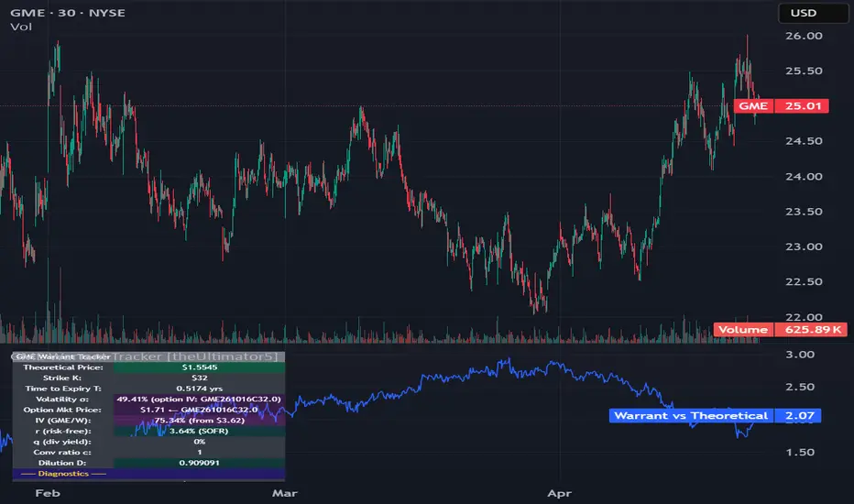Click the GME Warrant Tracker indicator title
Screen dimensions: 854x504
63,356
